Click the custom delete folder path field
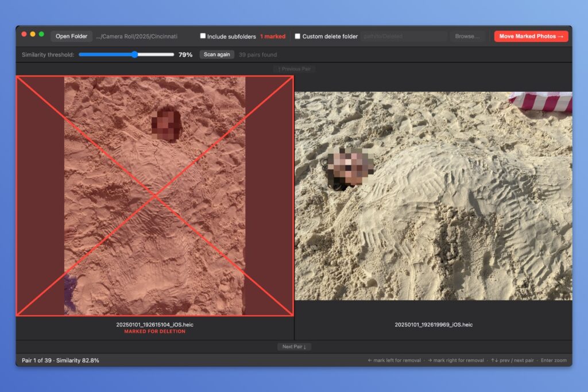 pos(404,36)
